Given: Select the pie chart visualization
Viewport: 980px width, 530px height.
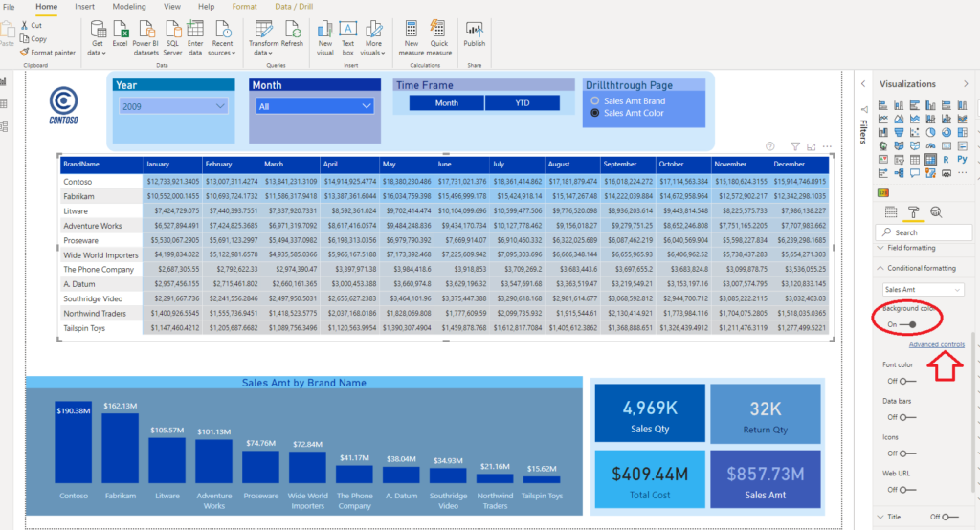Looking at the screenshot, I should point(930,132).
